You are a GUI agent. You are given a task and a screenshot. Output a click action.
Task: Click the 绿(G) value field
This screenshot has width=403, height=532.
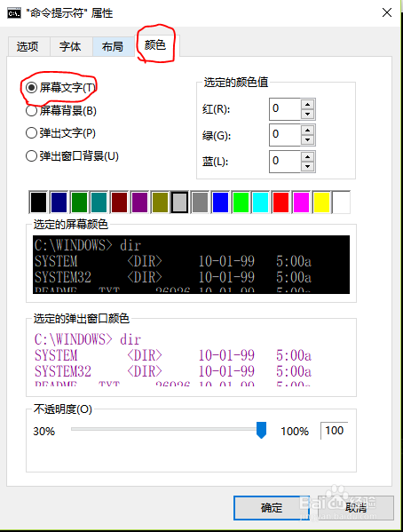click(285, 135)
